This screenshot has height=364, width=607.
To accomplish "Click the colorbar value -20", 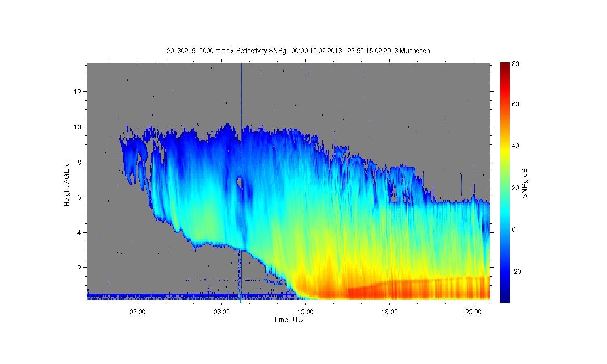I will pos(516,271).
